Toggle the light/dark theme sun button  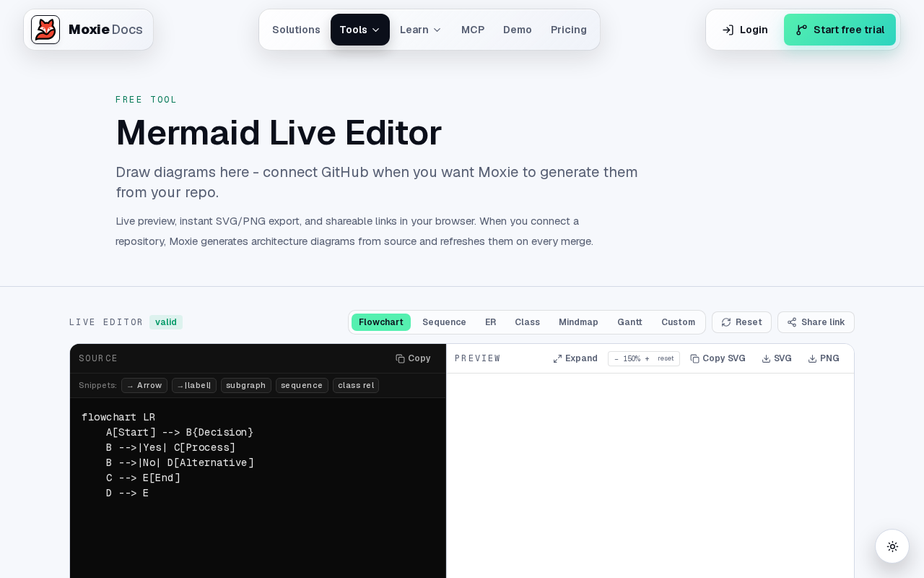[892, 546]
